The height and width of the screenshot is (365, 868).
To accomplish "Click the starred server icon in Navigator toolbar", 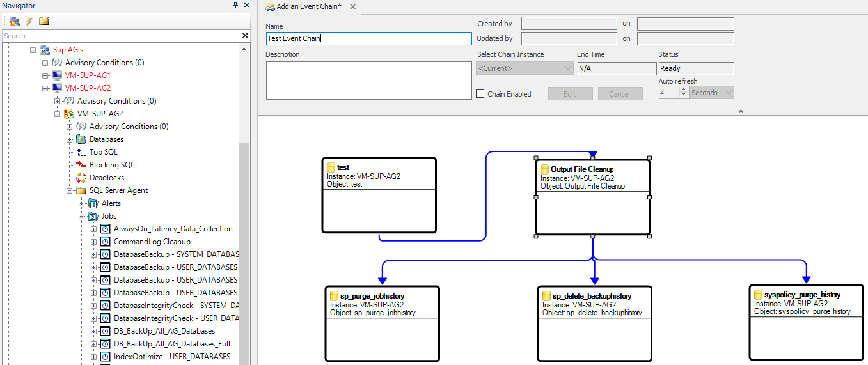I will click(15, 20).
